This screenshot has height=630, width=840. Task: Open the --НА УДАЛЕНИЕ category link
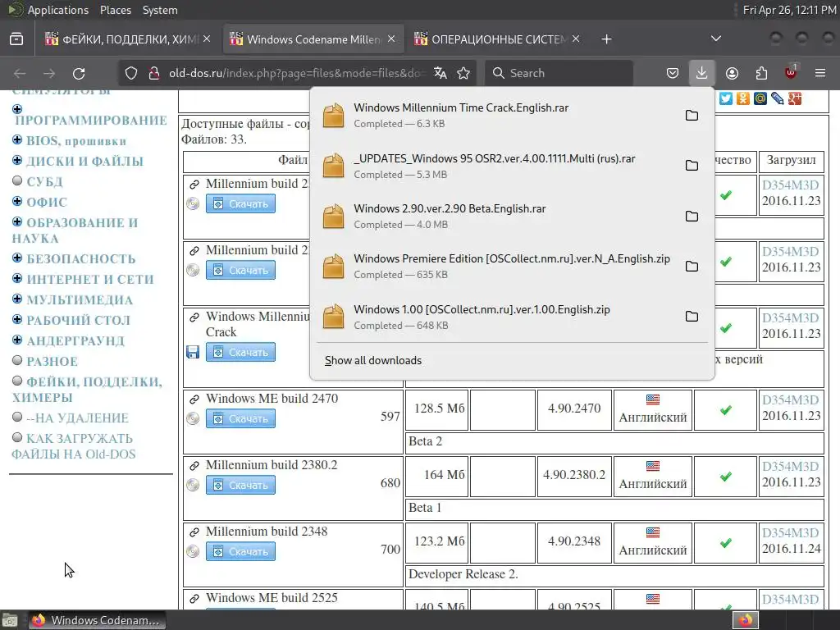coord(78,418)
